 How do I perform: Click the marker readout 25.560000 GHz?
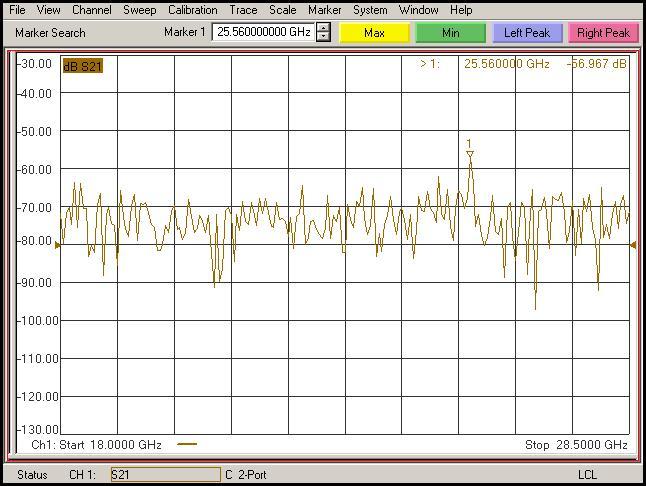(507, 64)
